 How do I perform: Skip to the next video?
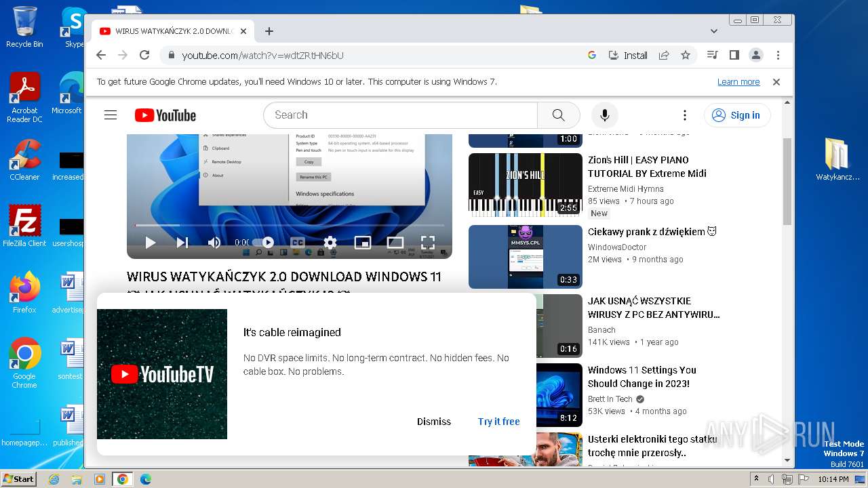182,243
